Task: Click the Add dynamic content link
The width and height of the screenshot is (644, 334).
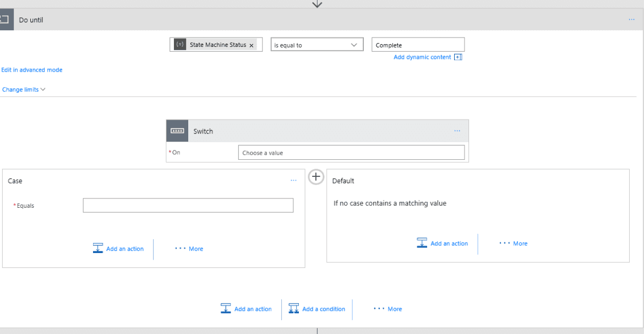Action: 422,57
